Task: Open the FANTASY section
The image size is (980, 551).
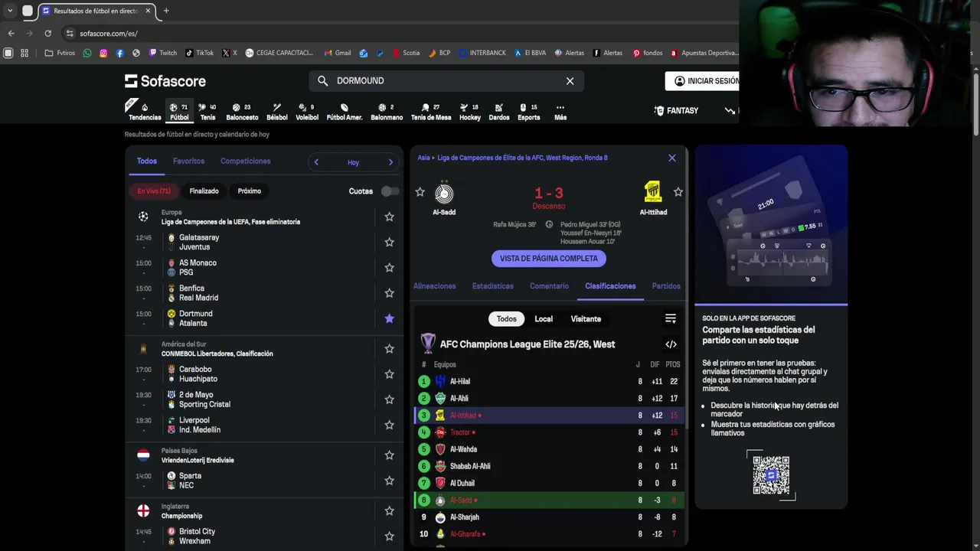Action: pyautogui.click(x=676, y=111)
